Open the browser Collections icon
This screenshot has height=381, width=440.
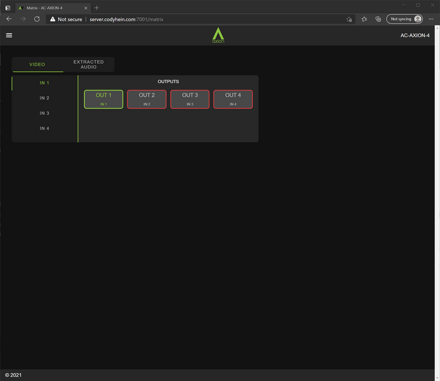pyautogui.click(x=378, y=19)
